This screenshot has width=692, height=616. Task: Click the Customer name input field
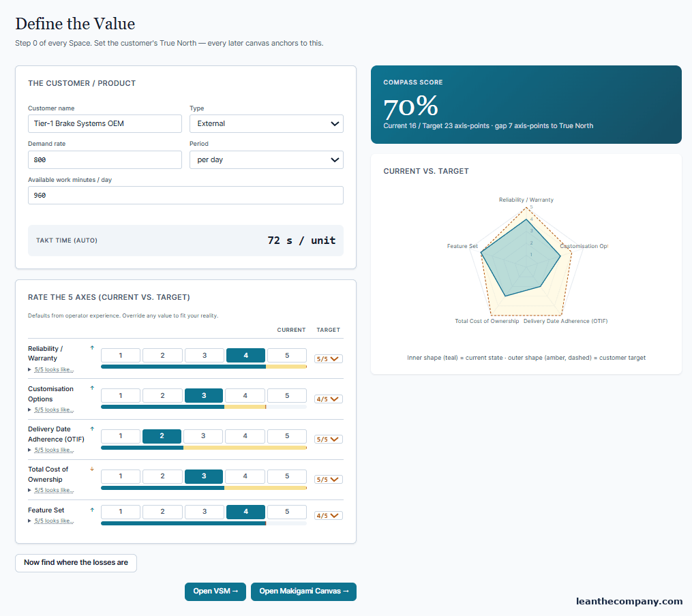click(105, 123)
